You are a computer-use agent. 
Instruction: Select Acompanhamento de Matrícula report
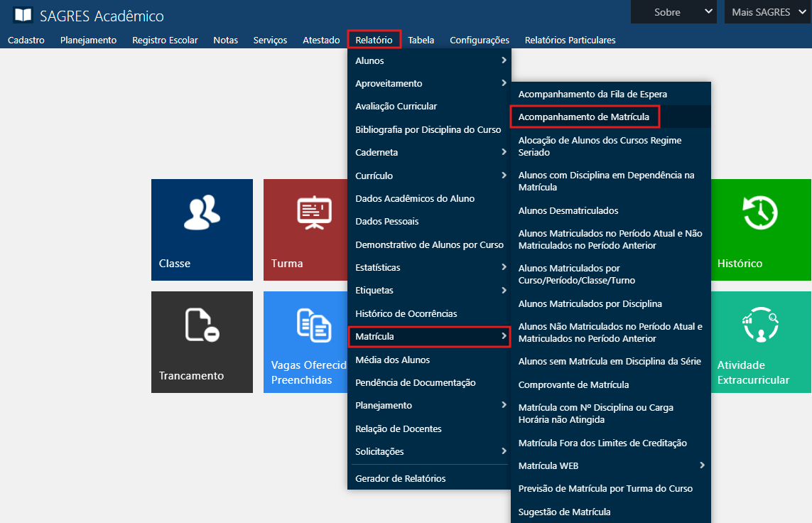coord(584,117)
